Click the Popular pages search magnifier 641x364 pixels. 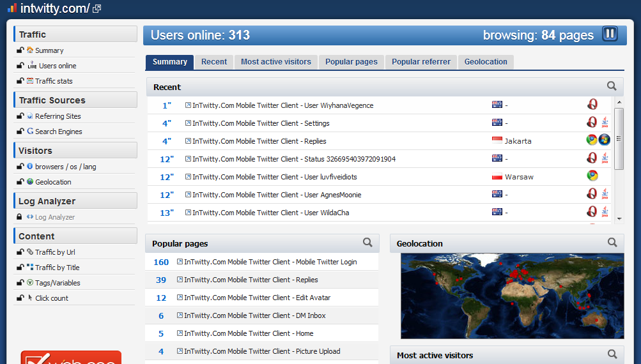pos(367,243)
